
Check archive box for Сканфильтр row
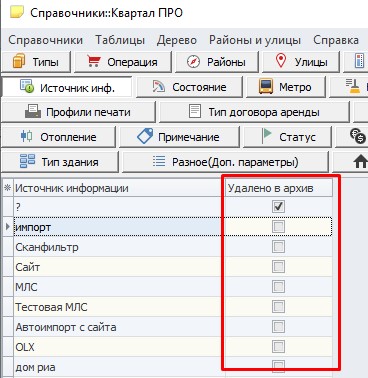[278, 247]
